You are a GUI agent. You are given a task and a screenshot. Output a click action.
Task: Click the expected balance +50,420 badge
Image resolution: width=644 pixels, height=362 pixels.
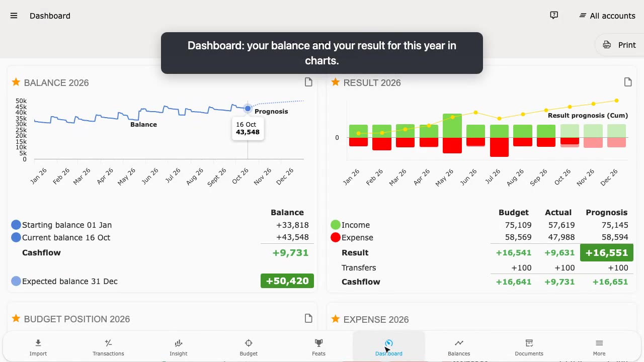click(287, 281)
